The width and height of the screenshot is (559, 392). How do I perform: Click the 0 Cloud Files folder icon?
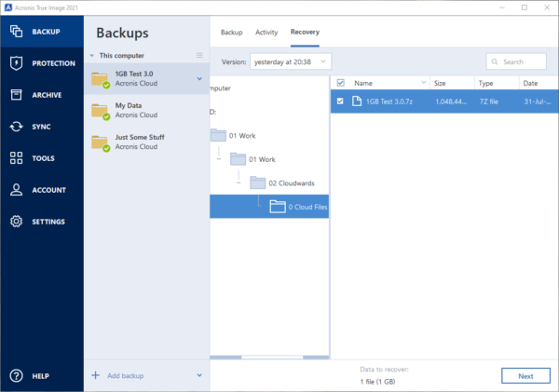(x=278, y=207)
